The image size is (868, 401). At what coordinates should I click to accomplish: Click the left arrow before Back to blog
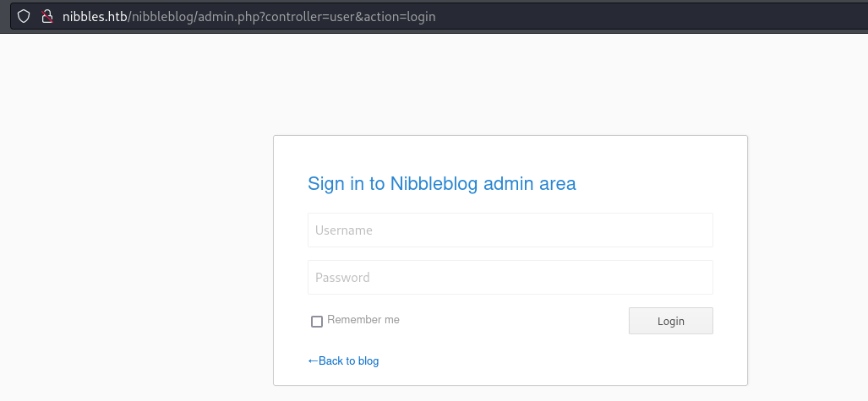coord(313,361)
